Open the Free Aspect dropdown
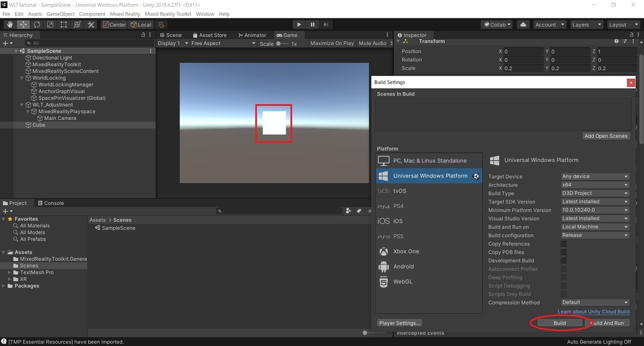 (x=222, y=43)
